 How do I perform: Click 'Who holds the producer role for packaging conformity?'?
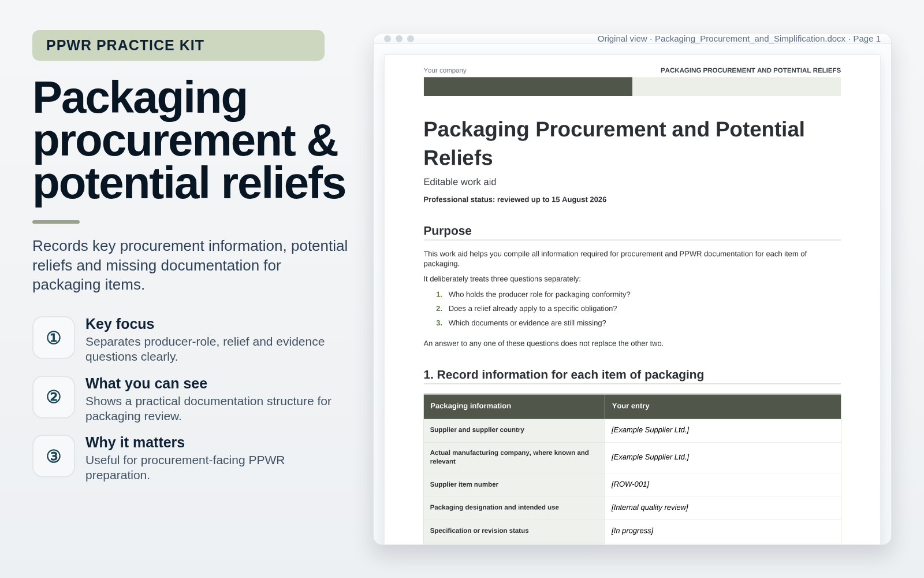[539, 294]
